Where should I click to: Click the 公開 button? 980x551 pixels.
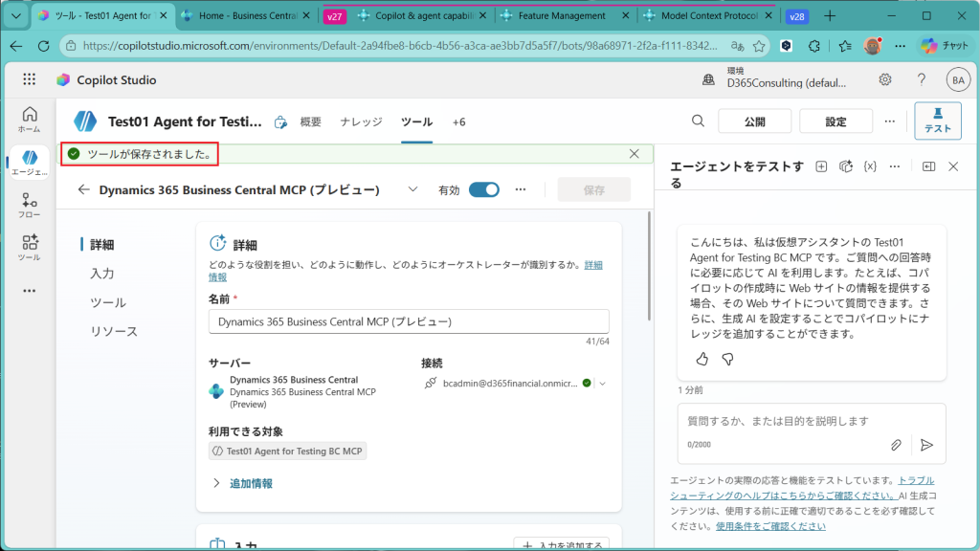[755, 121]
